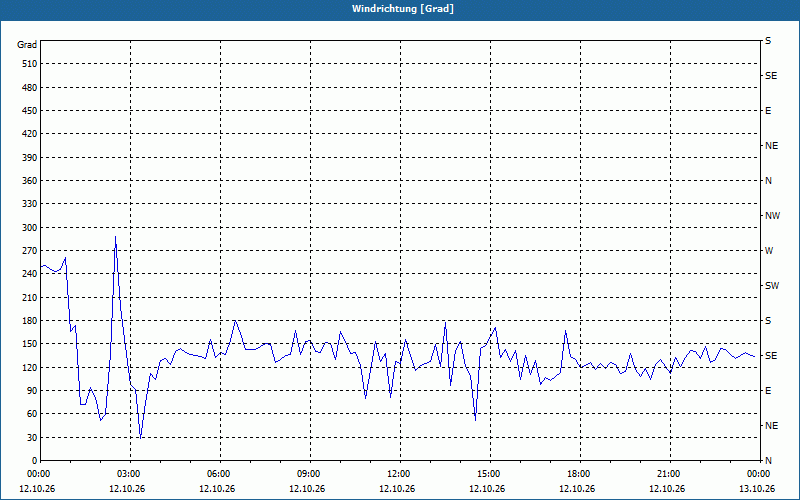Screen dimensions: 800x500
Task: Select the S compass label beside 180 gridline
Action: pos(768,320)
